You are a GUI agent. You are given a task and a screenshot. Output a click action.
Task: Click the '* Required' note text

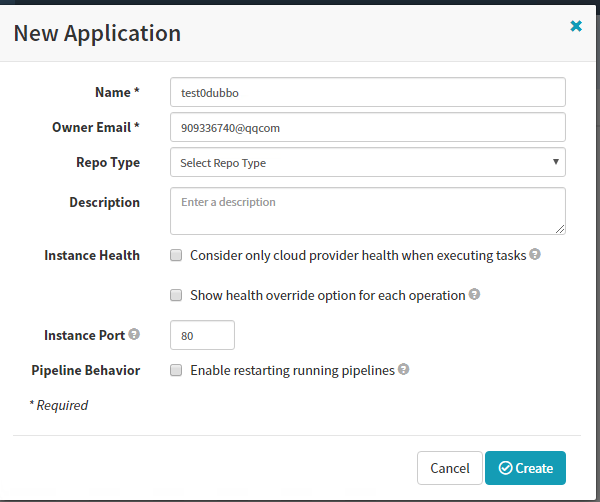[x=59, y=405]
